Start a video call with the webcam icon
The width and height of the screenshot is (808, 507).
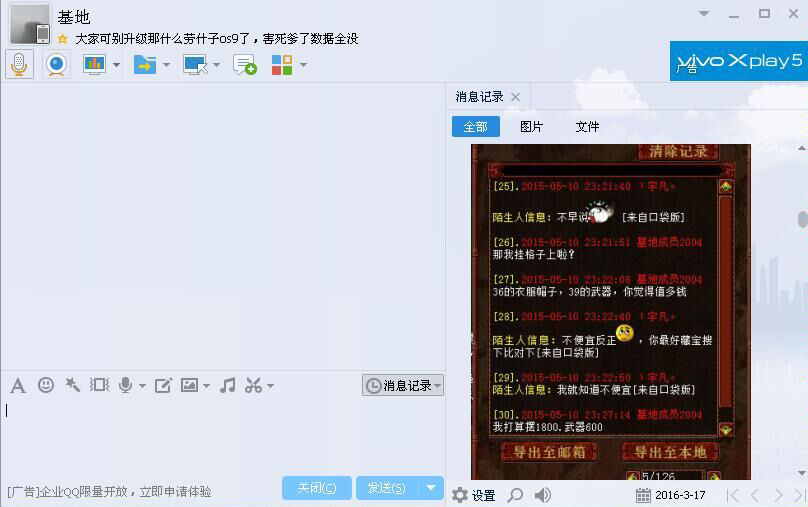57,64
